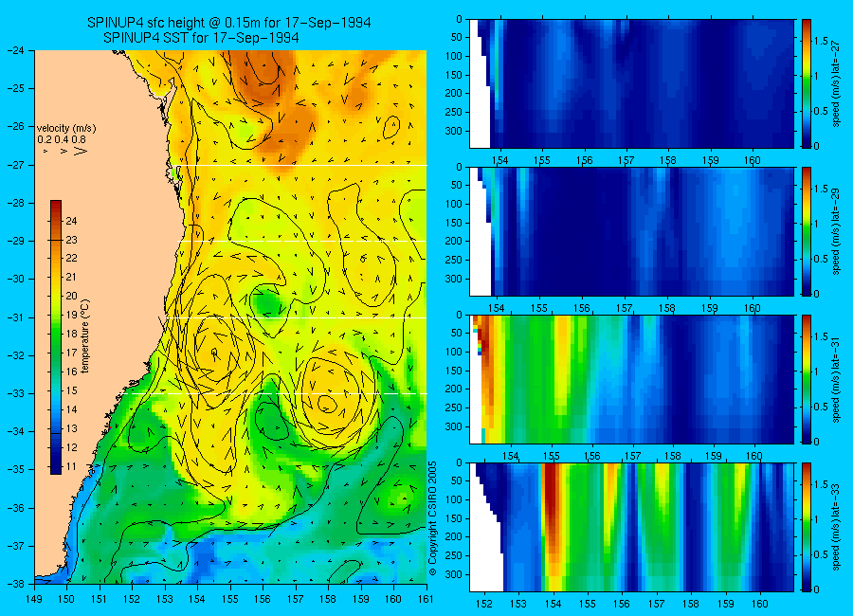Image resolution: width=853 pixels, height=616 pixels.
Task: Click the '151' longitude label under the map
Action: click(100, 599)
